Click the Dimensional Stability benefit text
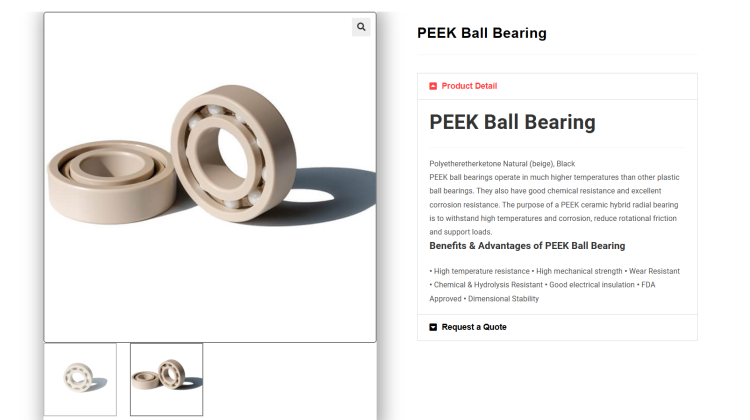The height and width of the screenshot is (420, 750). 503,298
